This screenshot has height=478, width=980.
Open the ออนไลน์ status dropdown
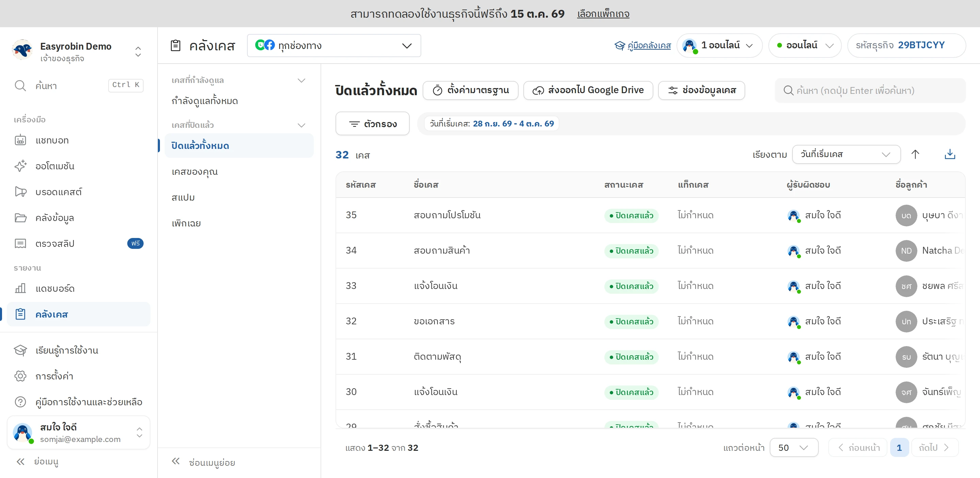pyautogui.click(x=805, y=46)
